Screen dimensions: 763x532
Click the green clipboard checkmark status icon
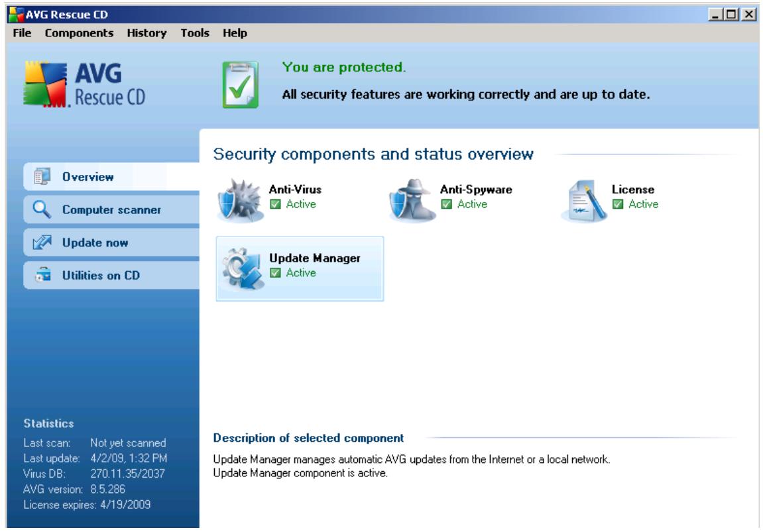[240, 85]
